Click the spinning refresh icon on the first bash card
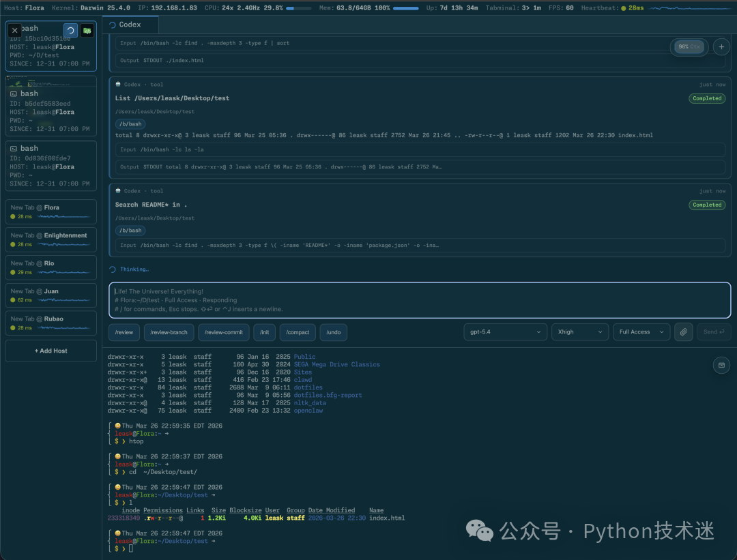The width and height of the screenshot is (737, 560). (70, 31)
